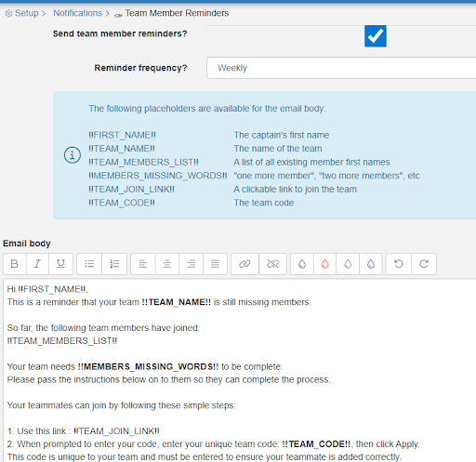Remove link using the unlink icon
This screenshot has width=476, height=462.
pyautogui.click(x=272, y=264)
